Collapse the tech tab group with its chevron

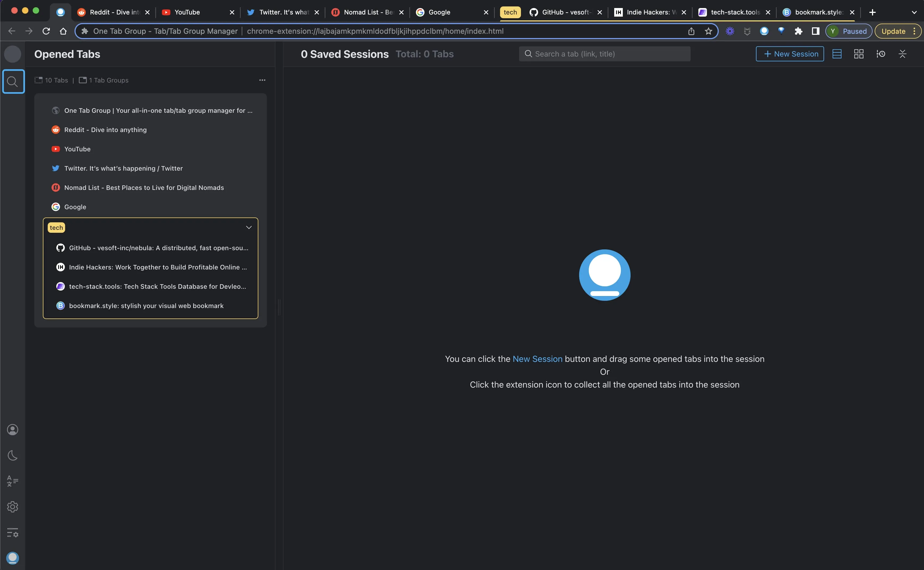pyautogui.click(x=248, y=227)
